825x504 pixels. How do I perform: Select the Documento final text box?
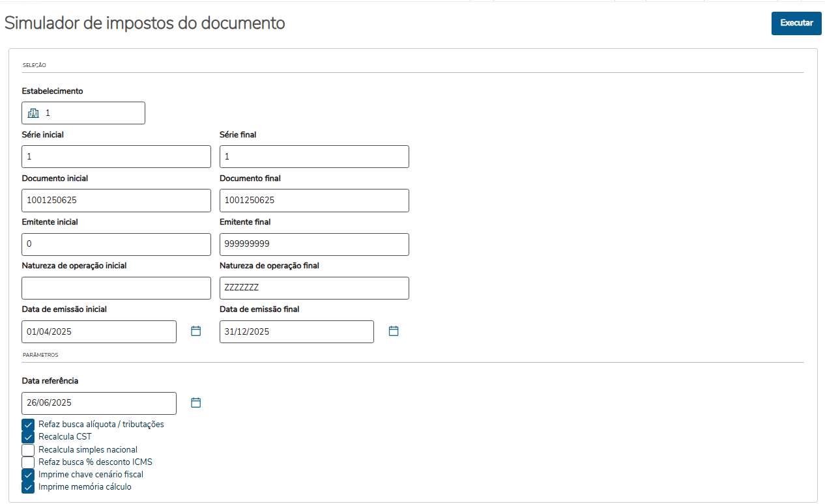click(x=314, y=201)
